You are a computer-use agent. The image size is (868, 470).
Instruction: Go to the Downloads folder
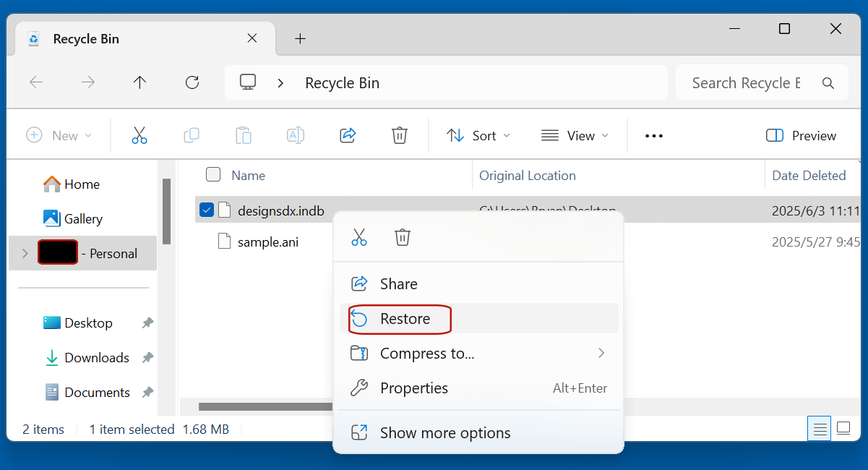95,357
